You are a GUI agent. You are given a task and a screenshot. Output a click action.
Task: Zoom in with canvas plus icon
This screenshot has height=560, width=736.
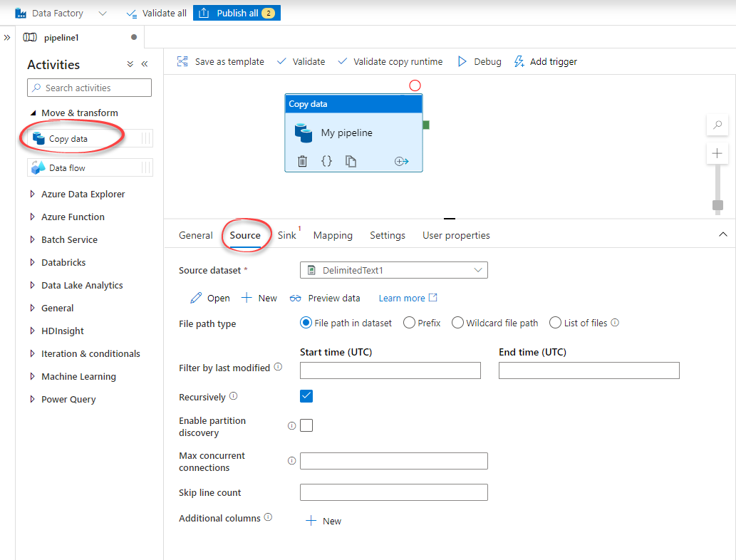tap(717, 153)
